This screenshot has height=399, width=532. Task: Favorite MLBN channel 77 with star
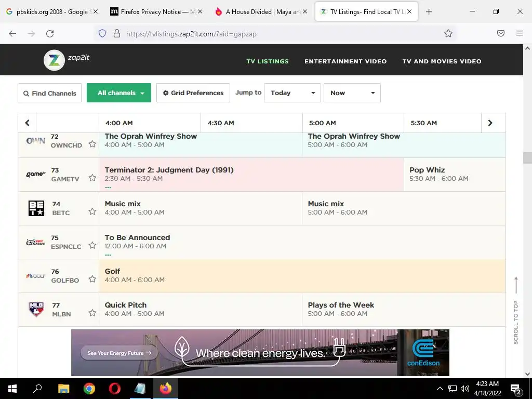click(x=92, y=313)
